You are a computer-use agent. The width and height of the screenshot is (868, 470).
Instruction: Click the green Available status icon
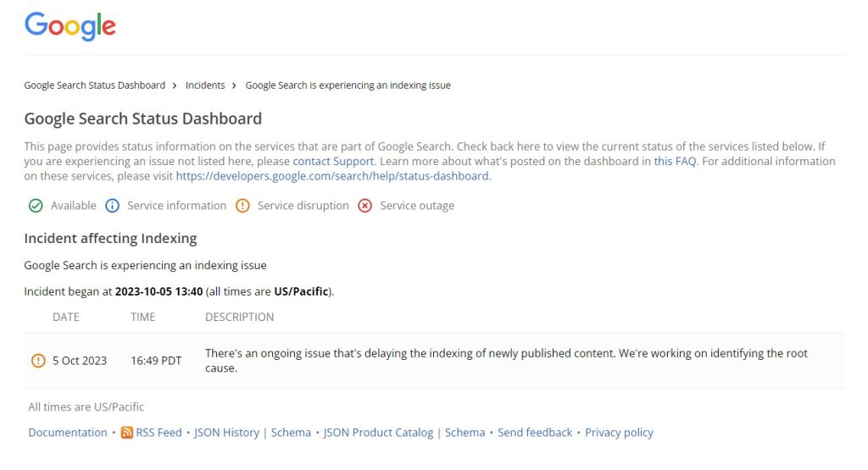36,206
